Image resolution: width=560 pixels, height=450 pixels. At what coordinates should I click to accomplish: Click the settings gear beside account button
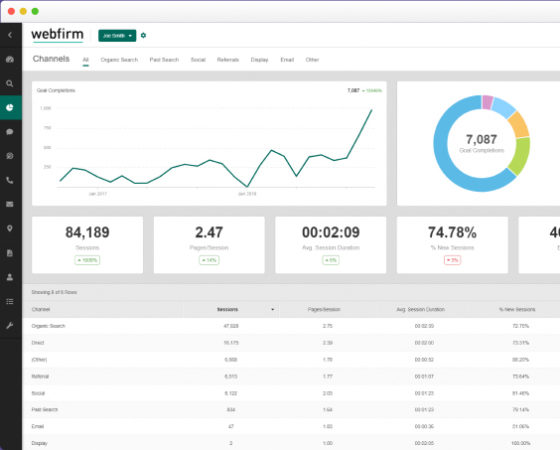pyautogui.click(x=143, y=35)
